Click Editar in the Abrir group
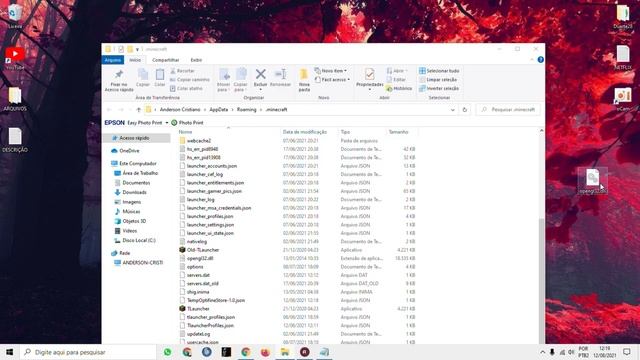This screenshot has height=360, width=640. point(396,80)
